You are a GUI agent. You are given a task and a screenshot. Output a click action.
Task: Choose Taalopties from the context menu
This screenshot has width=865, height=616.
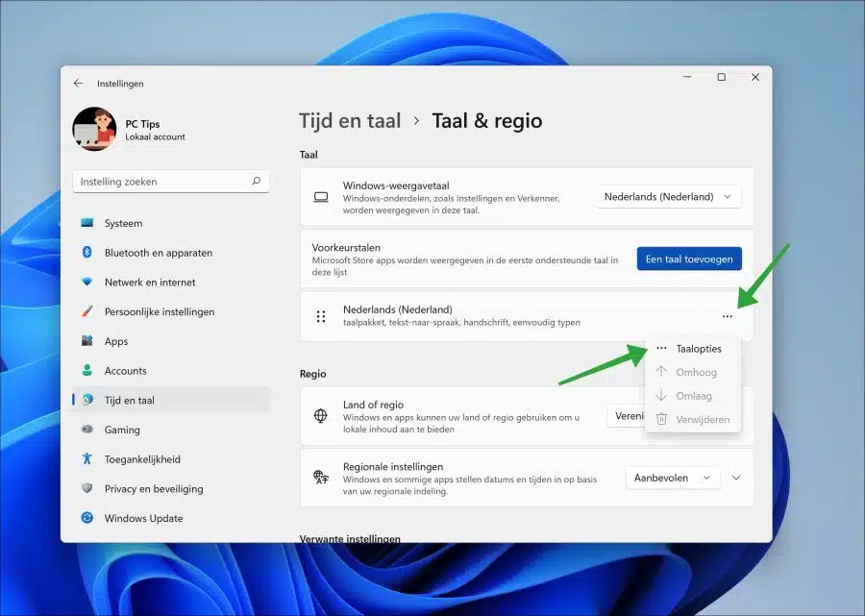(x=692, y=349)
